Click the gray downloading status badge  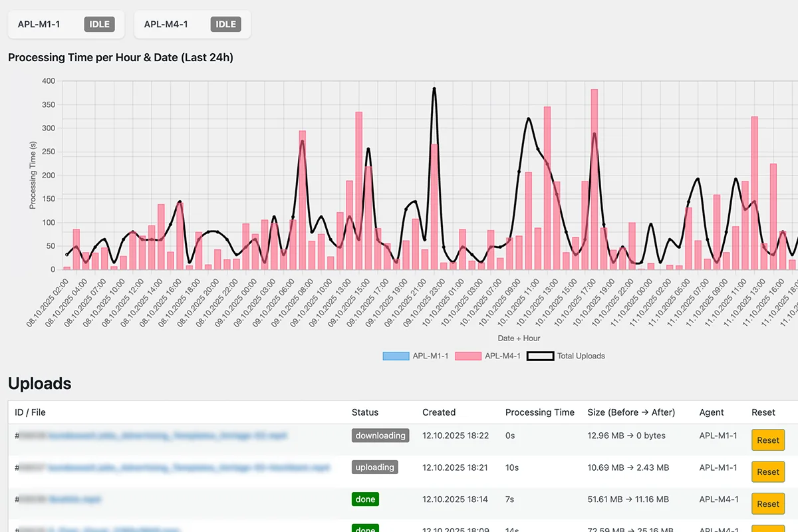(x=380, y=436)
